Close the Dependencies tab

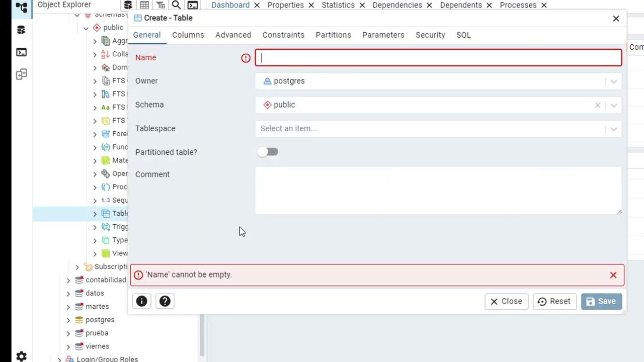tap(429, 5)
